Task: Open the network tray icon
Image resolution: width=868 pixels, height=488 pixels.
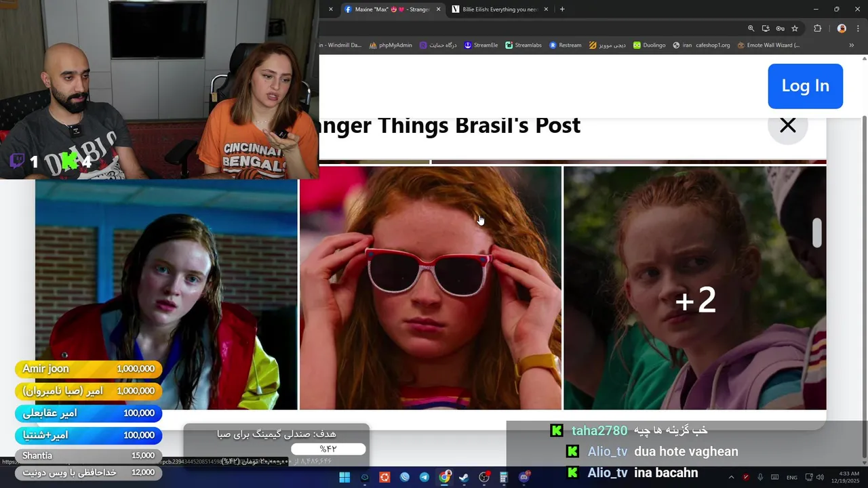Action: point(809,477)
